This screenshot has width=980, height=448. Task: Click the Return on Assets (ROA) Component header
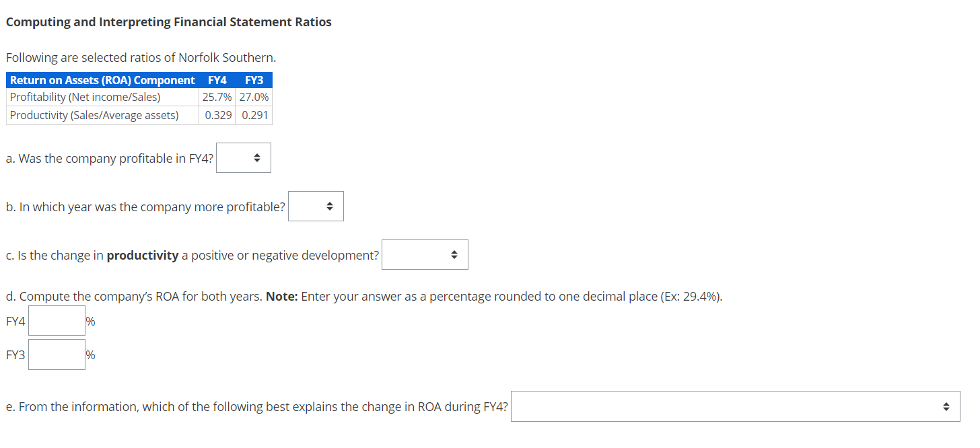[x=101, y=79]
